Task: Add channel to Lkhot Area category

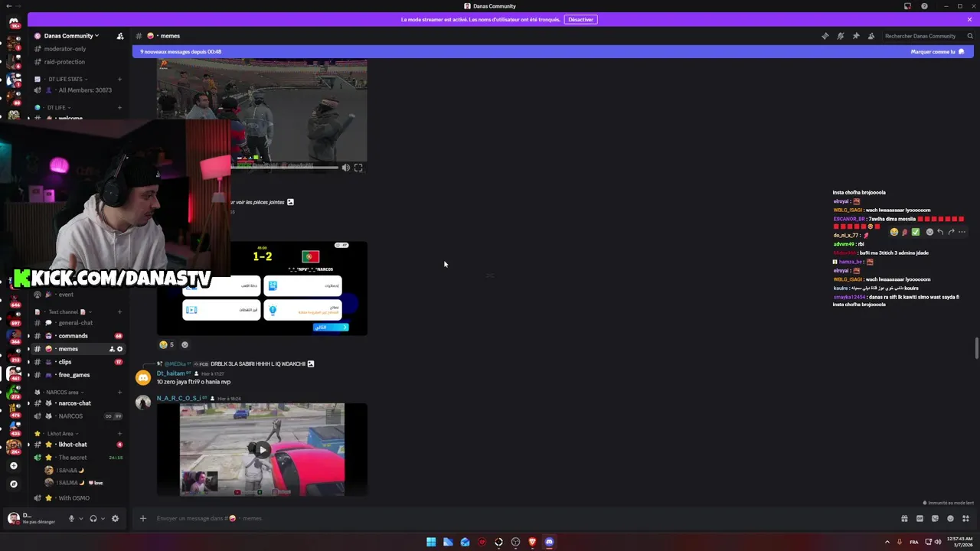Action: point(119,434)
